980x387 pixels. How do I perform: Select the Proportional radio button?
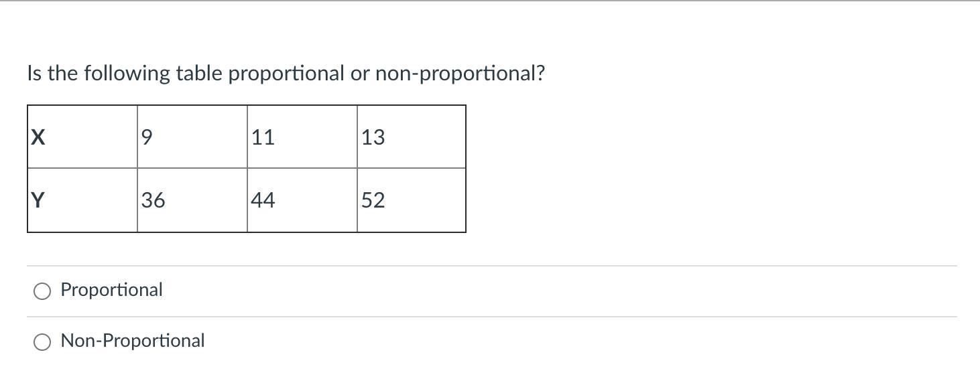point(42,291)
